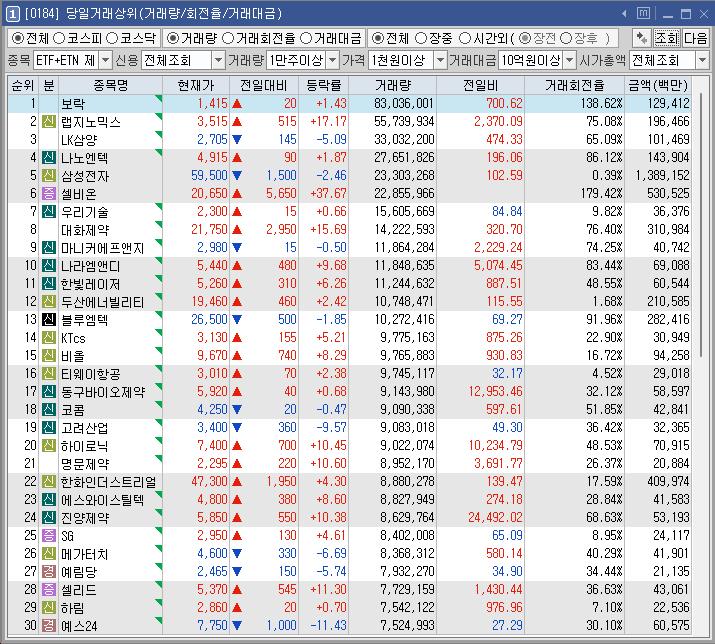Click the left arrow icon in title bar
This screenshot has height=644, width=715.
coord(624,14)
